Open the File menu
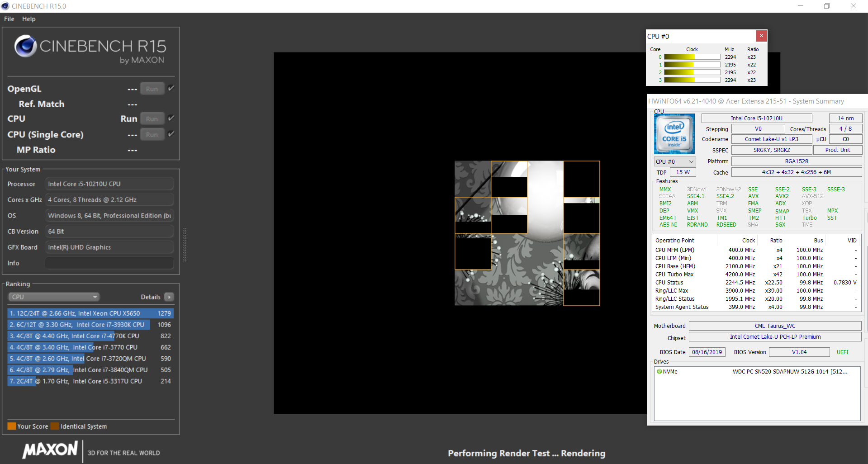This screenshot has height=464, width=868. [x=9, y=19]
